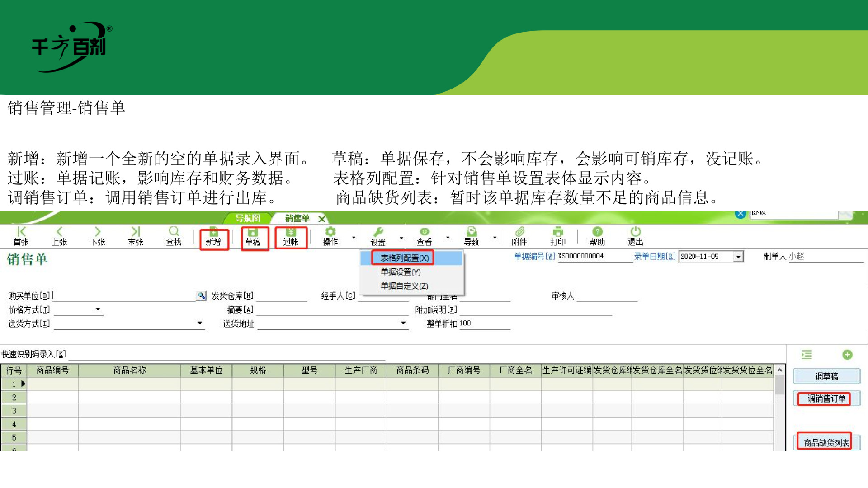Image resolution: width=868 pixels, height=488 pixels.
Task: Click lookup icon beside 购买单位 field
Action: coord(201,296)
